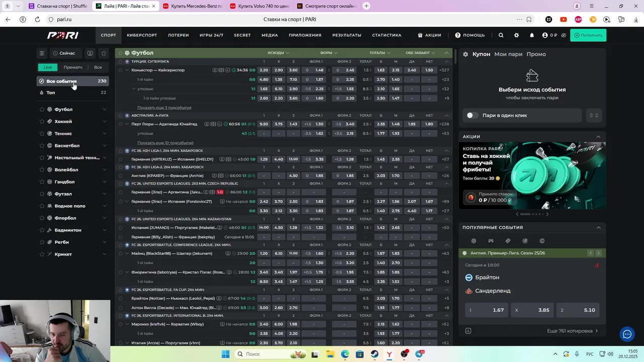Select hockey icon in popular events

point(508,241)
